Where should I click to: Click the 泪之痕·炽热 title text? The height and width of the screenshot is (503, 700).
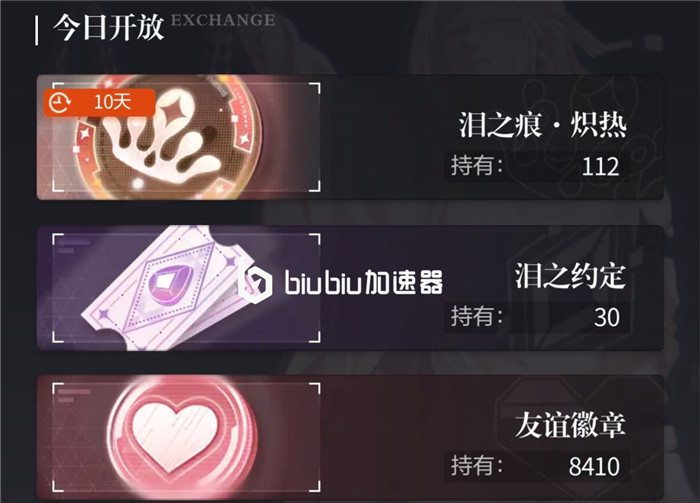pos(542,125)
